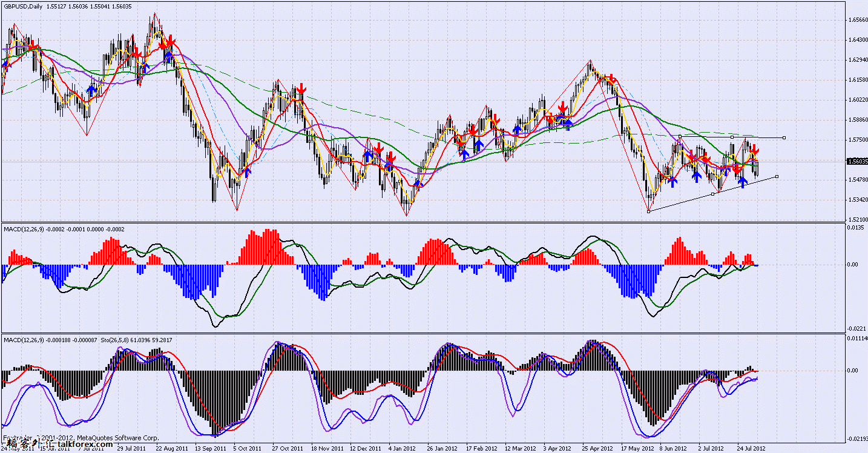The width and height of the screenshot is (868, 453).
Task: Select the horizontal resistance line's right end handle
Action: coord(784,138)
